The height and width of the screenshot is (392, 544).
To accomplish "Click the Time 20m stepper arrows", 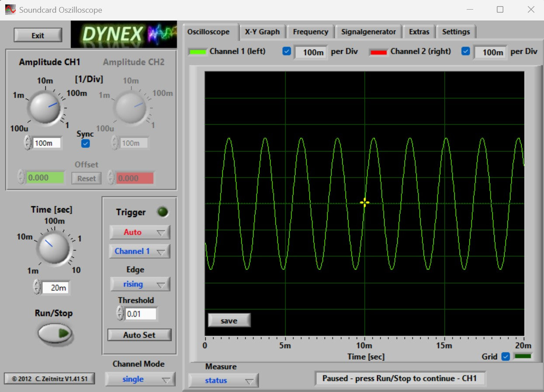I will click(37, 287).
